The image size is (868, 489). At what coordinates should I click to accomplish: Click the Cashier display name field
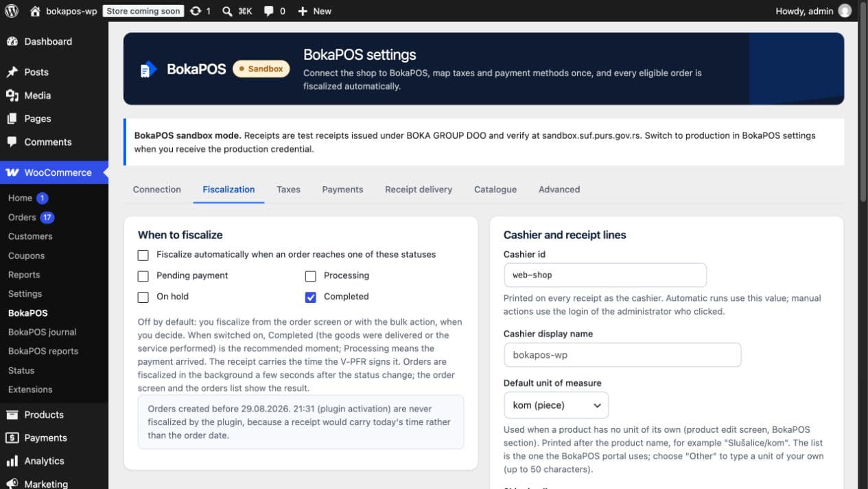pyautogui.click(x=622, y=355)
